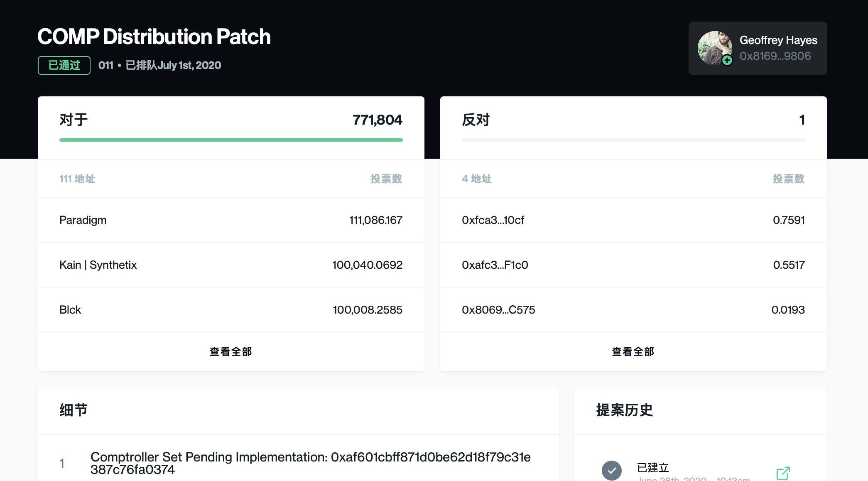
Task: Click the 提案历史 panel heading
Action: pos(624,410)
